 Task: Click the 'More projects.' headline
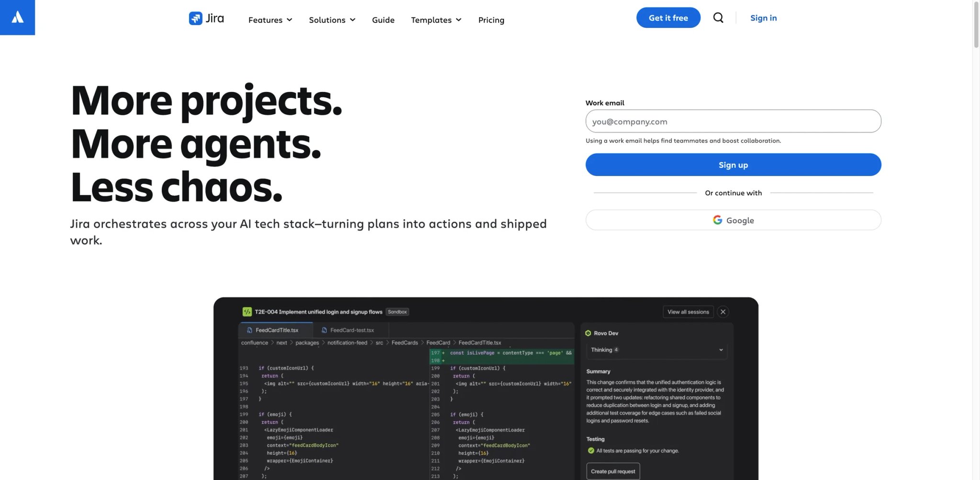(x=206, y=100)
